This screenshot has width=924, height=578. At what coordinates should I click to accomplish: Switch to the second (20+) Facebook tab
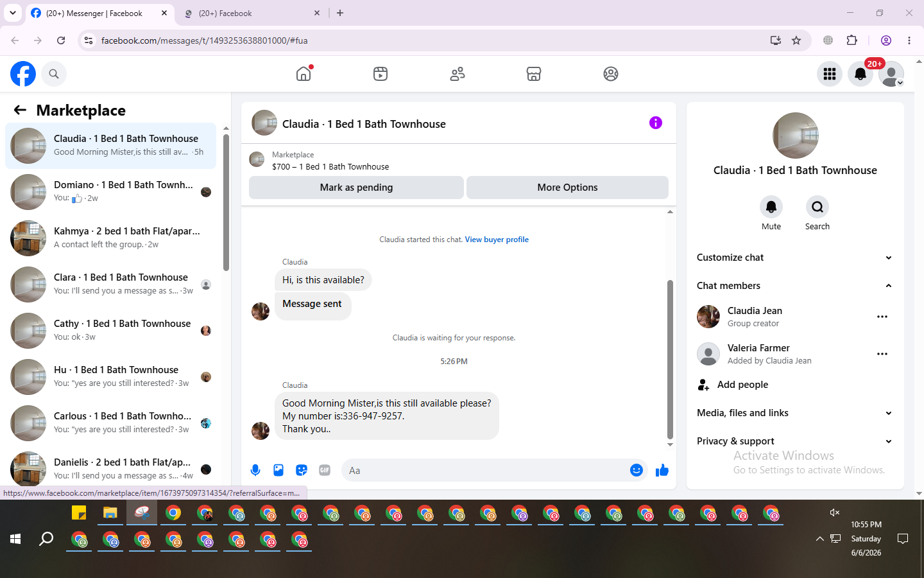coord(252,13)
